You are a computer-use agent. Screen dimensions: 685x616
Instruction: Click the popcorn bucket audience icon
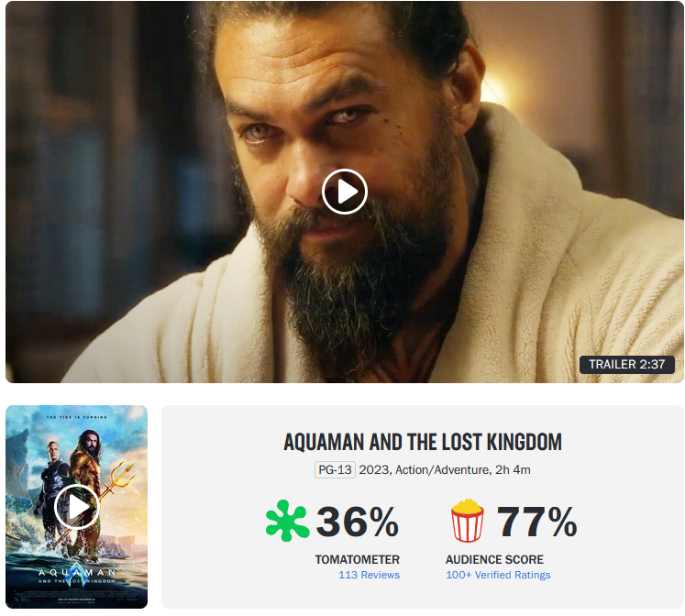coord(467,521)
